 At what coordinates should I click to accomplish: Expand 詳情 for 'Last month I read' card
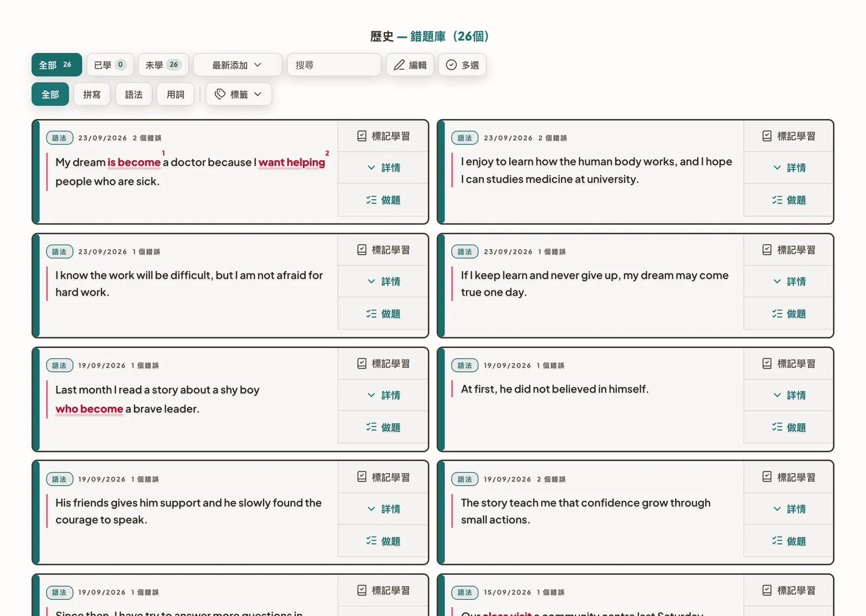[x=383, y=395]
